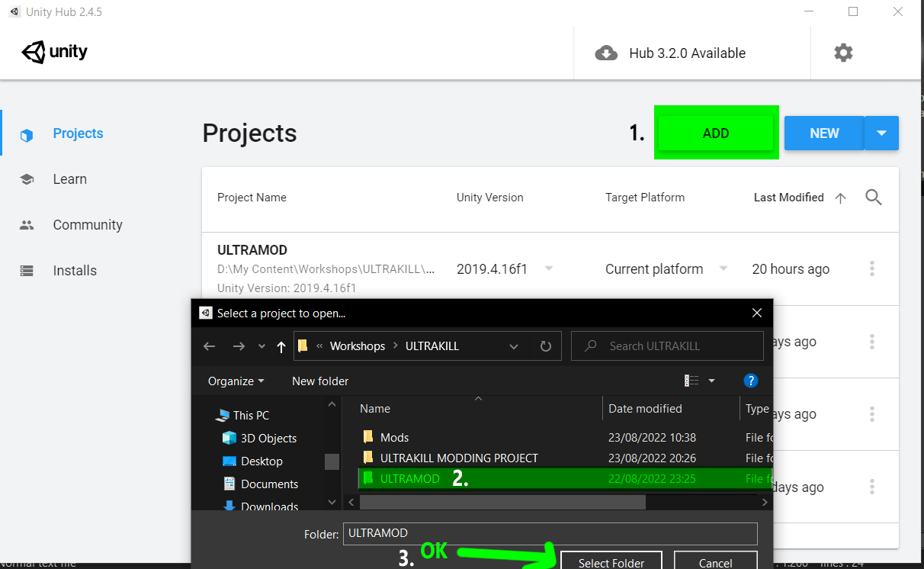Open Hub 3.2.0 Available notice
The height and width of the screenshot is (569, 924).
tap(687, 53)
